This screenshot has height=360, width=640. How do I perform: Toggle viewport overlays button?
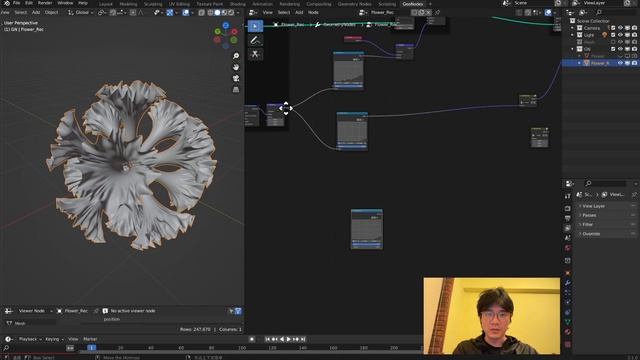point(186,13)
